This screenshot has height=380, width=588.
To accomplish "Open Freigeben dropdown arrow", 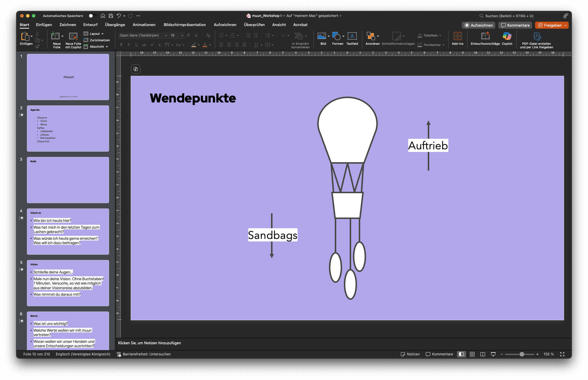I will tap(565, 25).
